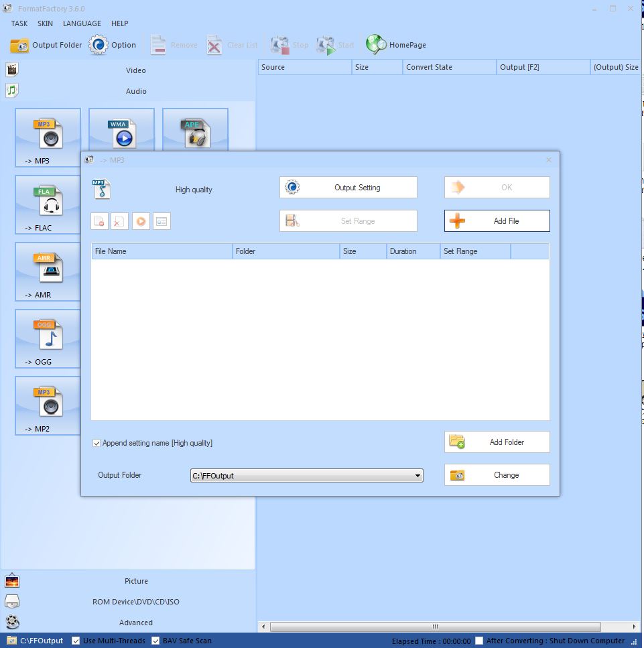Click the Video category film icon
Image resolution: width=644 pixels, height=648 pixels.
coord(12,70)
